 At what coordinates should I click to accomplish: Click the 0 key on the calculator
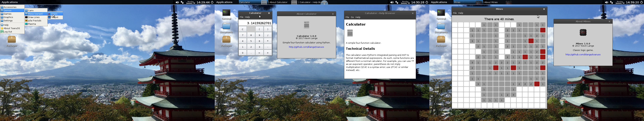pyautogui.click(x=243, y=53)
